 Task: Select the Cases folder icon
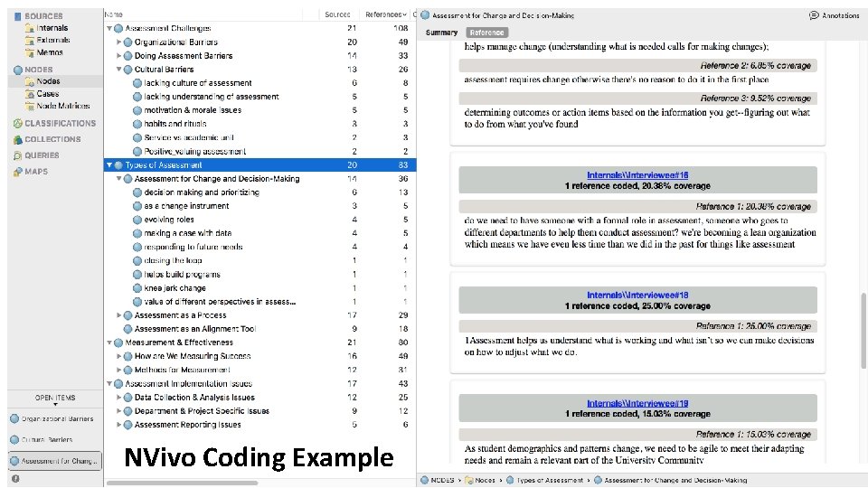click(x=29, y=94)
